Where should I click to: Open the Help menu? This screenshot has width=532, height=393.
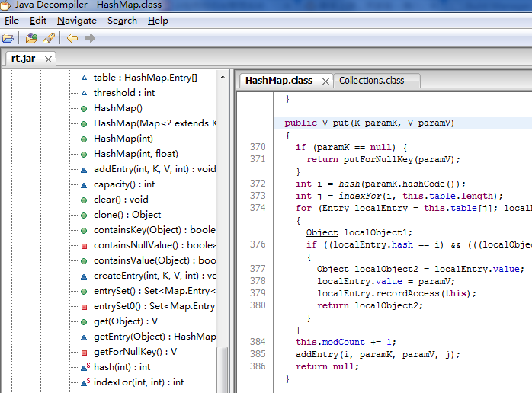tap(158, 21)
